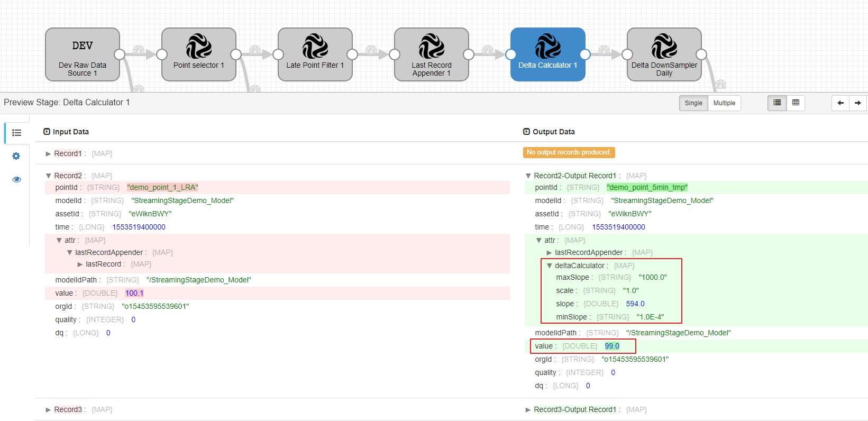Go to previous stage with left arrow

tap(840, 103)
